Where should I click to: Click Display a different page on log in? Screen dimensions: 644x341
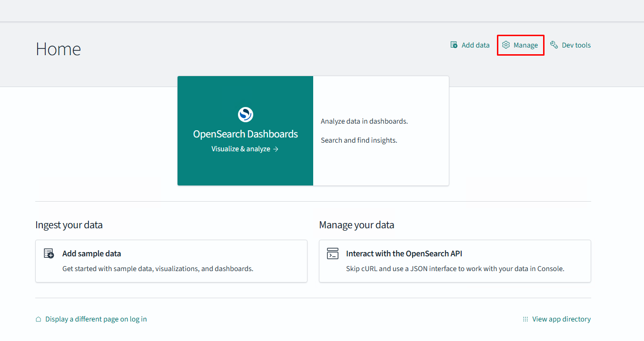[96, 319]
